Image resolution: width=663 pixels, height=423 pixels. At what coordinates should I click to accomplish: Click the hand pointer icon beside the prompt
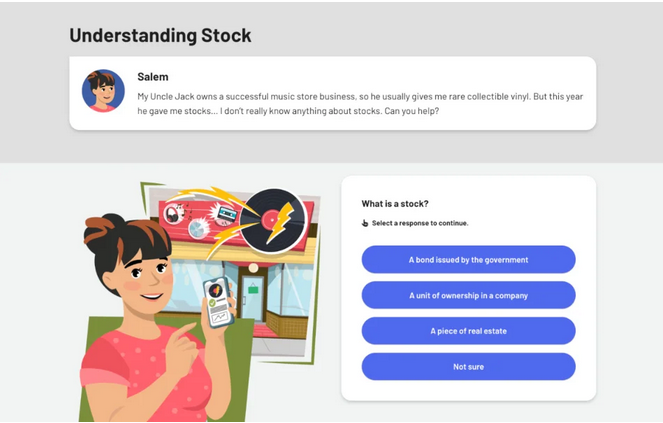365,223
